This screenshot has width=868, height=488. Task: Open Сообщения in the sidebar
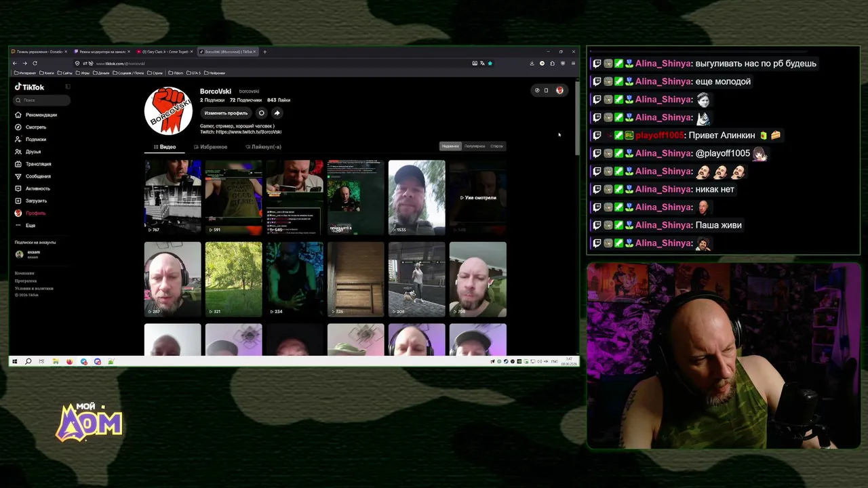coord(33,176)
